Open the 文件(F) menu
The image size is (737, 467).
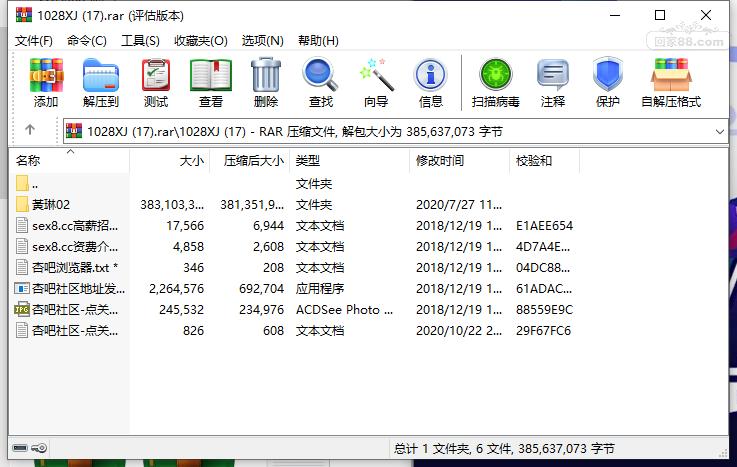(33, 41)
